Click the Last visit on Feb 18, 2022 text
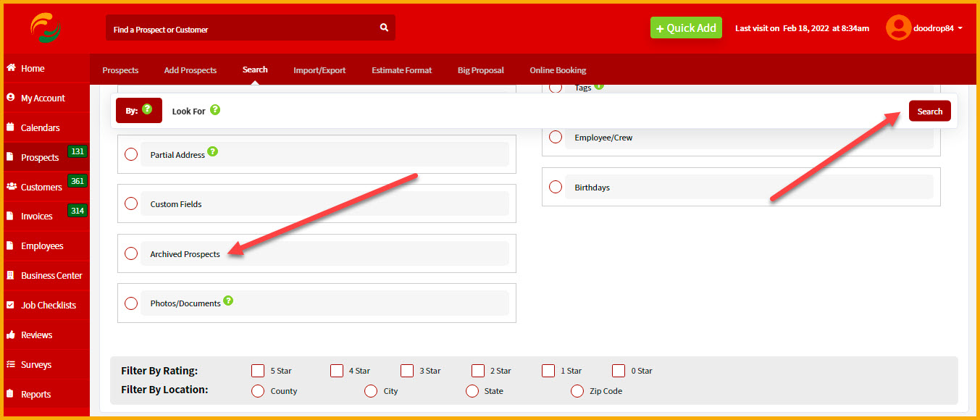Image resolution: width=980 pixels, height=420 pixels. pyautogui.click(x=802, y=28)
